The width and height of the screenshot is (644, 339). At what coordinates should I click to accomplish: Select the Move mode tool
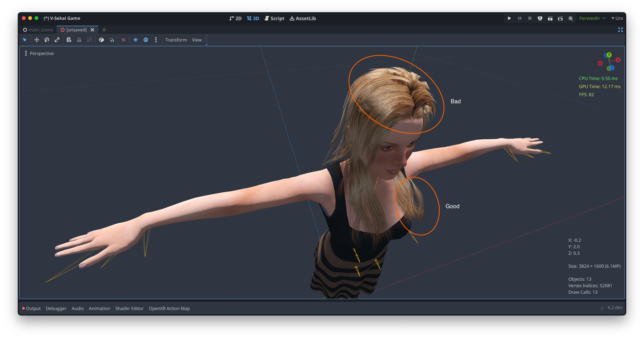click(x=37, y=40)
